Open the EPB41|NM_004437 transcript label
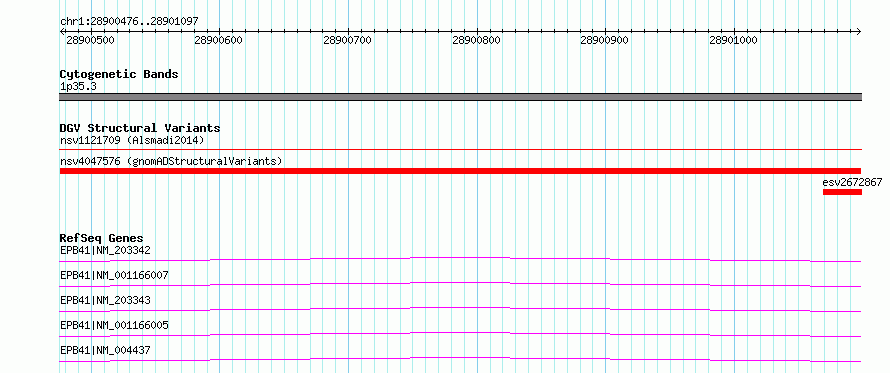The width and height of the screenshot is (890, 373). [x=105, y=350]
